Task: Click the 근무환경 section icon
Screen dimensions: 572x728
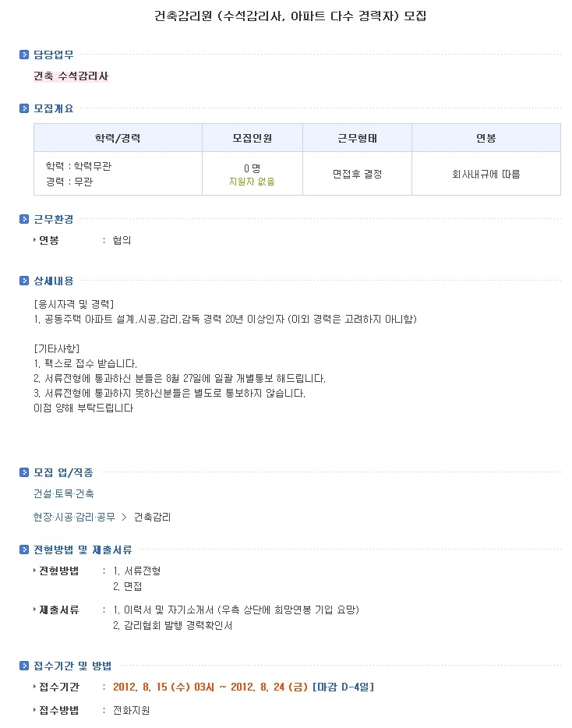Action: [x=24, y=219]
